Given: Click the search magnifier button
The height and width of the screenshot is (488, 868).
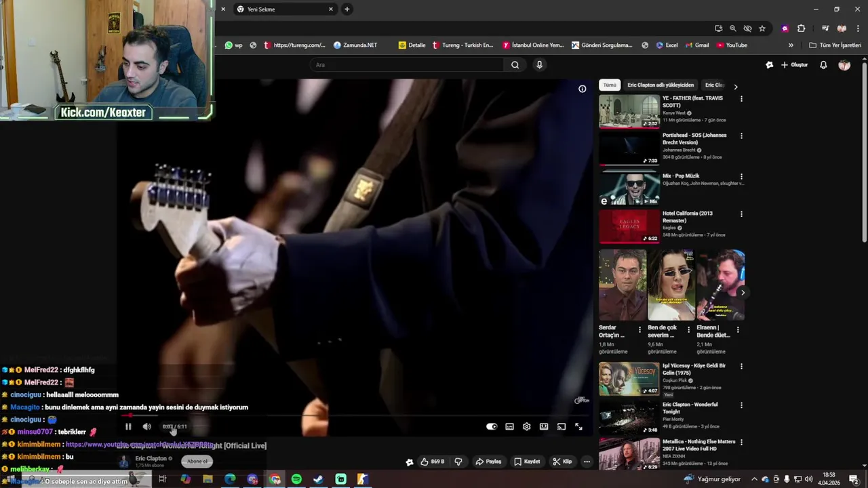Looking at the screenshot, I should click(515, 64).
